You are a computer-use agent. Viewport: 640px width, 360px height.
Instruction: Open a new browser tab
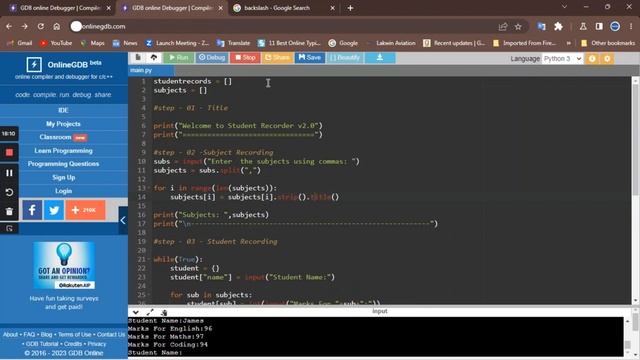point(350,8)
